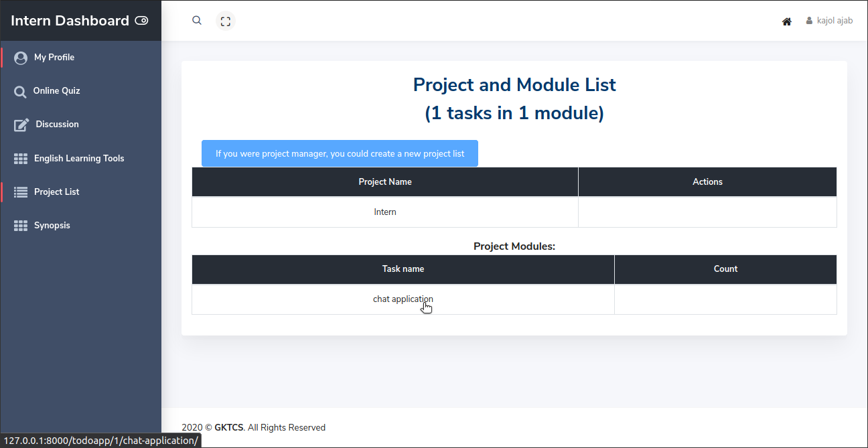Viewport: 868px width, 448px height.
Task: Click the Synopsis grid icon
Action: 21,226
